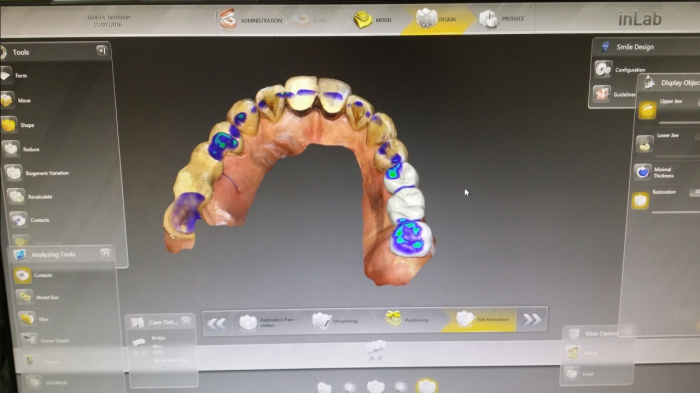The height and width of the screenshot is (393, 700).
Task: Open the Administration phase
Action: click(x=251, y=20)
